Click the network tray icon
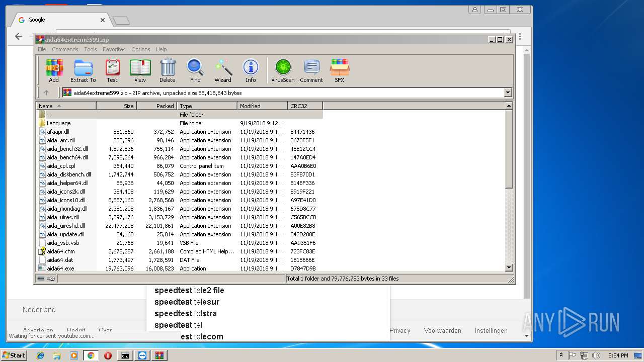 pyautogui.click(x=584, y=355)
